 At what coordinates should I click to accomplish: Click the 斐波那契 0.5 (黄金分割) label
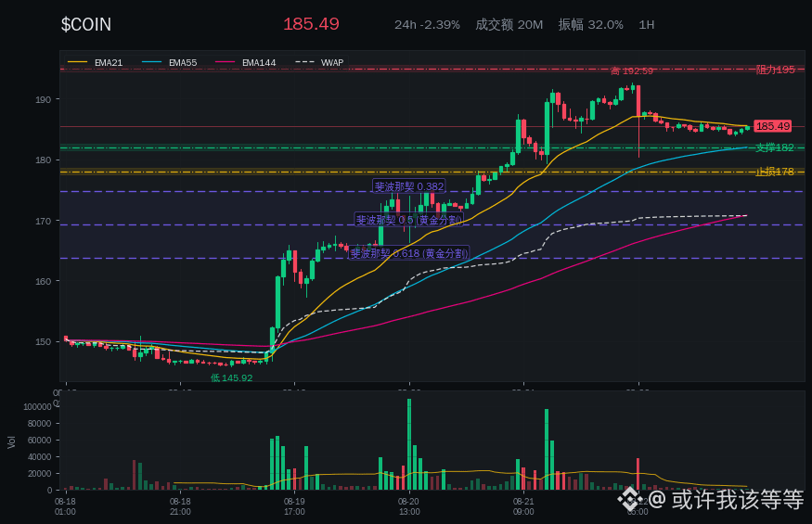click(x=408, y=220)
